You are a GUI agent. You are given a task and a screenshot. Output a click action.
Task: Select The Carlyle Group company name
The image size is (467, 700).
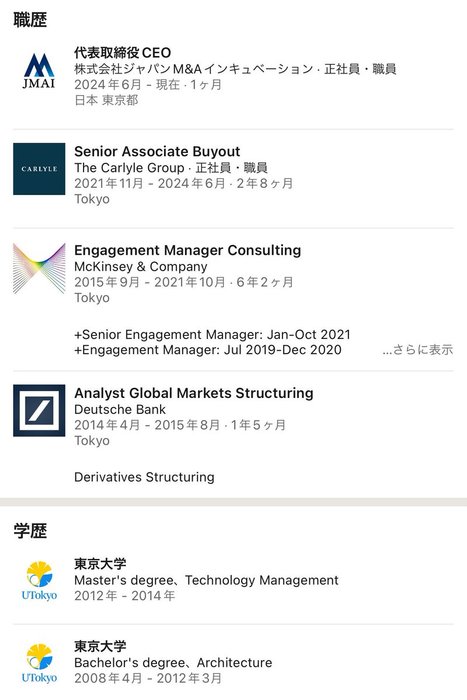click(129, 168)
